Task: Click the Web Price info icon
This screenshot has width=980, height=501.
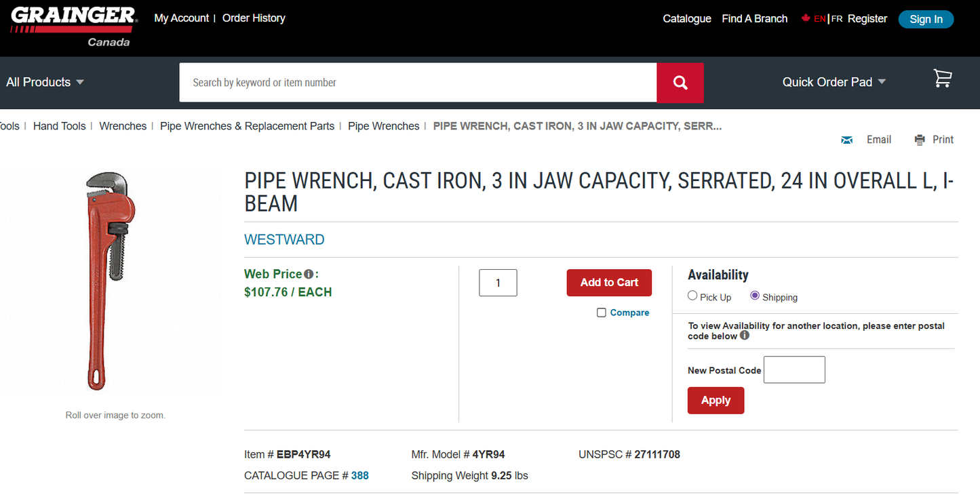Action: pos(309,275)
